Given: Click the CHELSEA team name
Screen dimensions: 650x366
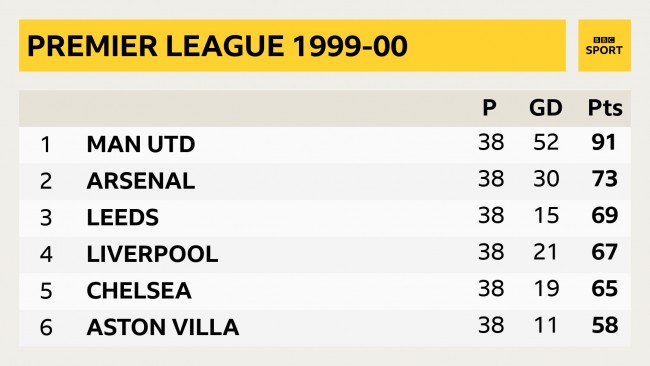Looking at the screenshot, I should click(139, 290).
